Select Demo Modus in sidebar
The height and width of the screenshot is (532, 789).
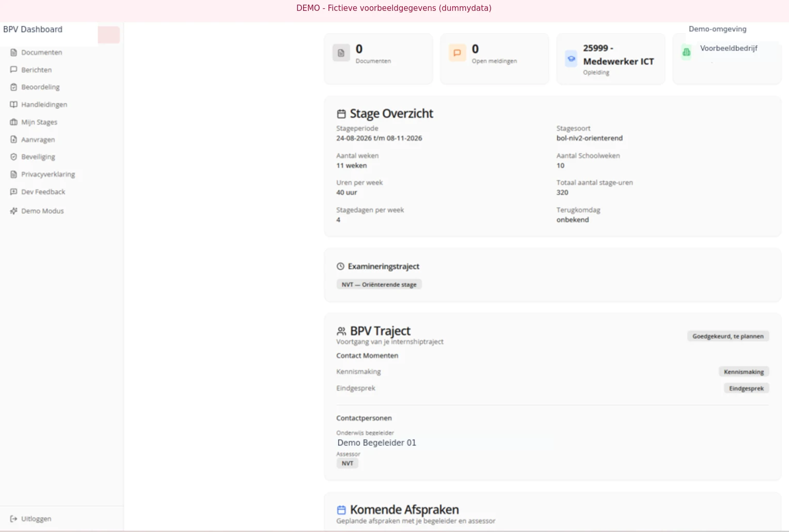click(x=42, y=211)
